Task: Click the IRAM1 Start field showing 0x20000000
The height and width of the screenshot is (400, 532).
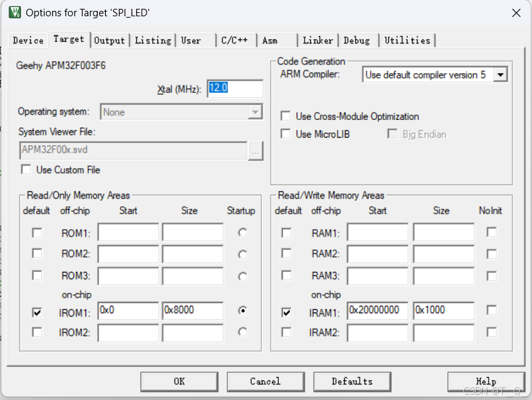Action: point(377,311)
